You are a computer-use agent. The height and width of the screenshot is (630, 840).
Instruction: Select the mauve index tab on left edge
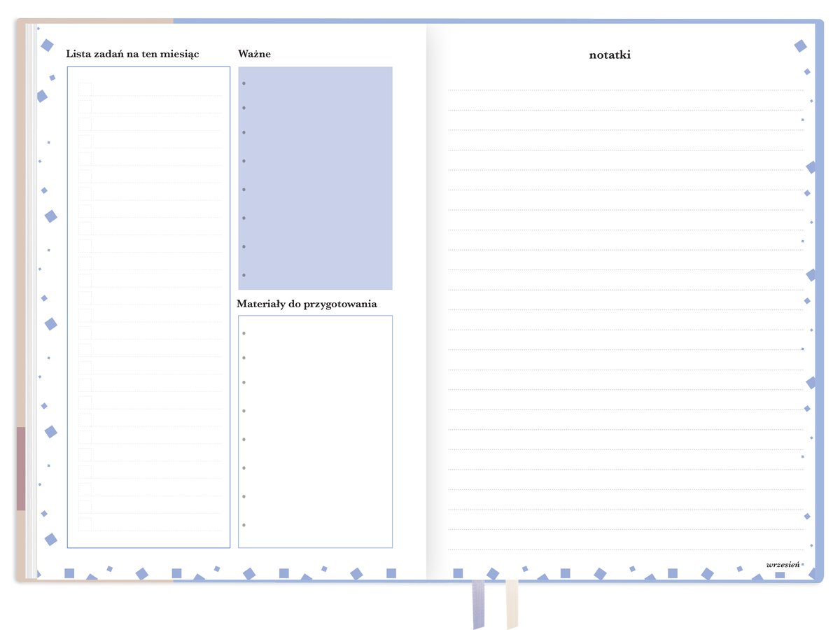point(21,468)
